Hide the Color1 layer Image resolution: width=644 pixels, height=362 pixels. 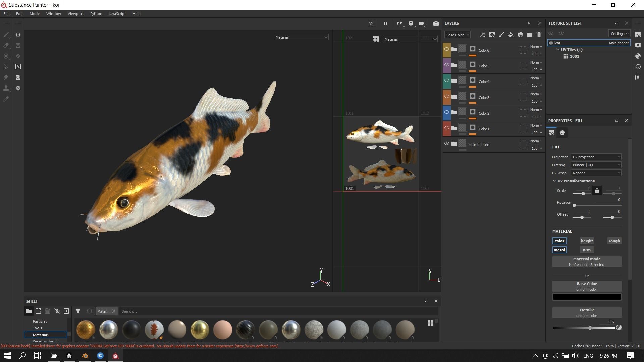[447, 128]
